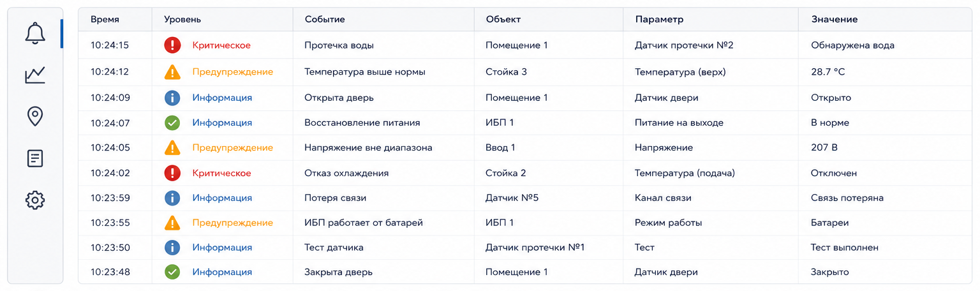Click the Закрыто value

pos(830,272)
